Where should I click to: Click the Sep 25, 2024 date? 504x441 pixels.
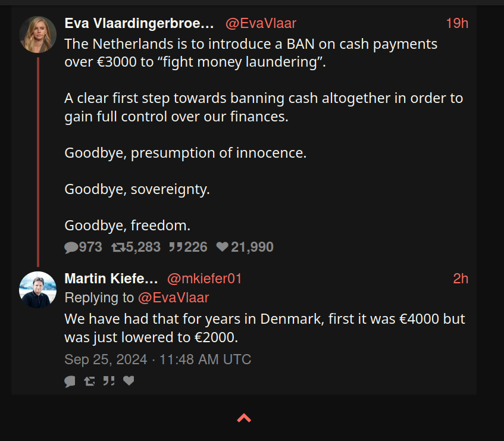pos(158,359)
